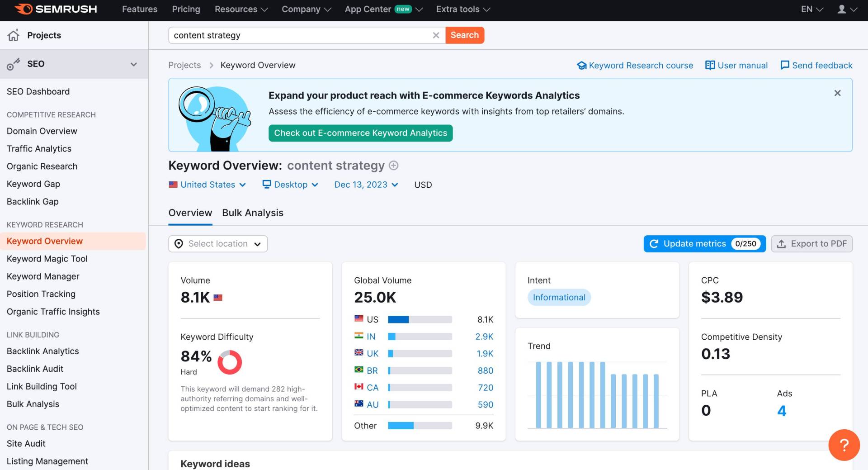The width and height of the screenshot is (868, 470).
Task: Click the help question mark bubble
Action: (844, 445)
